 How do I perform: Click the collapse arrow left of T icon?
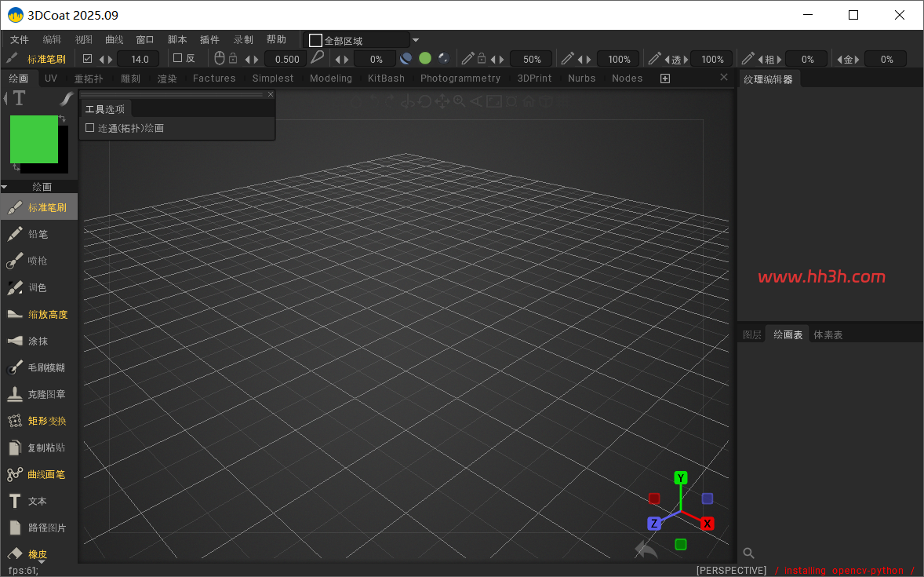coord(5,98)
